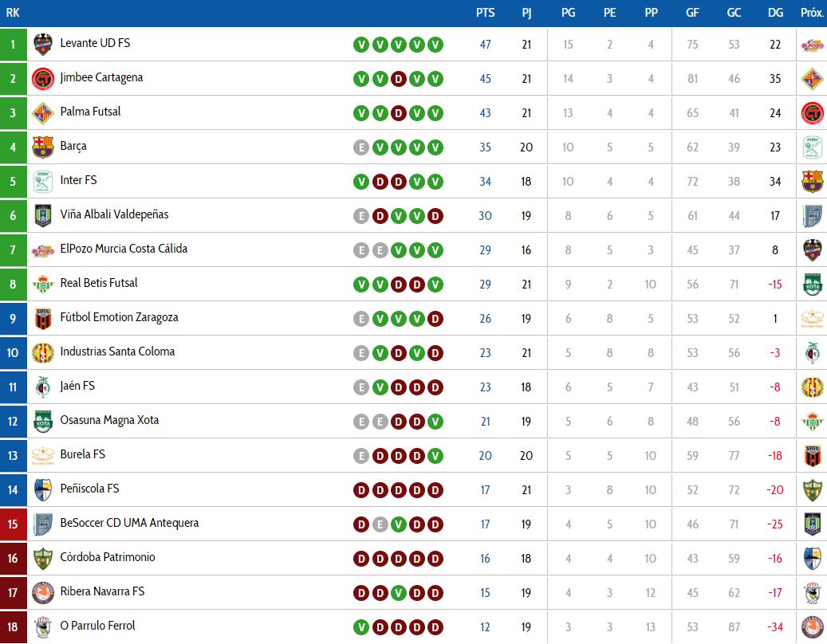Click next-opponent crest in Peñíscola FS row
Screen dimensions: 827x644
(812, 489)
